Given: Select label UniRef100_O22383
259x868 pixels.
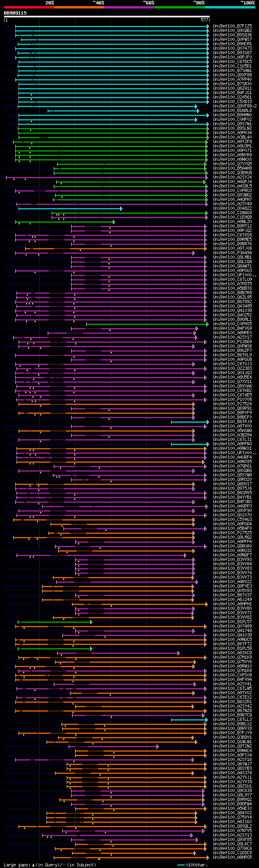Looking at the screenshot, I should tap(232, 368).
